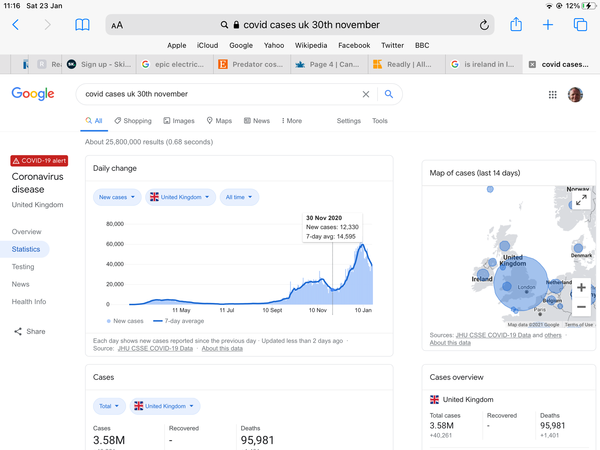The width and height of the screenshot is (600, 450).
Task: Open the BBC favourites bookmark
Action: [x=422, y=45]
